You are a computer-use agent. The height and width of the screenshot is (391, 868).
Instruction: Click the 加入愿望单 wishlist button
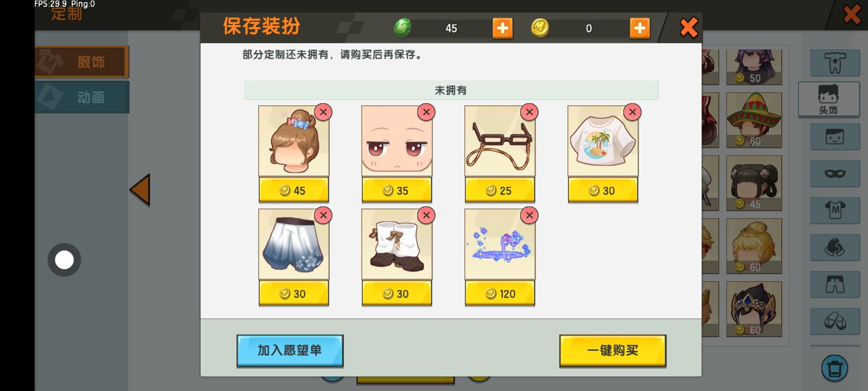290,351
